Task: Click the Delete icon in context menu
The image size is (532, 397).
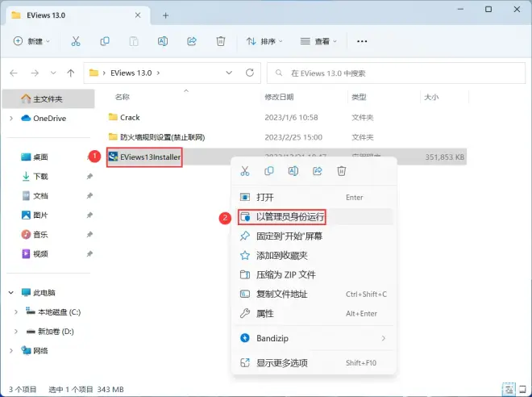Action: tap(342, 171)
